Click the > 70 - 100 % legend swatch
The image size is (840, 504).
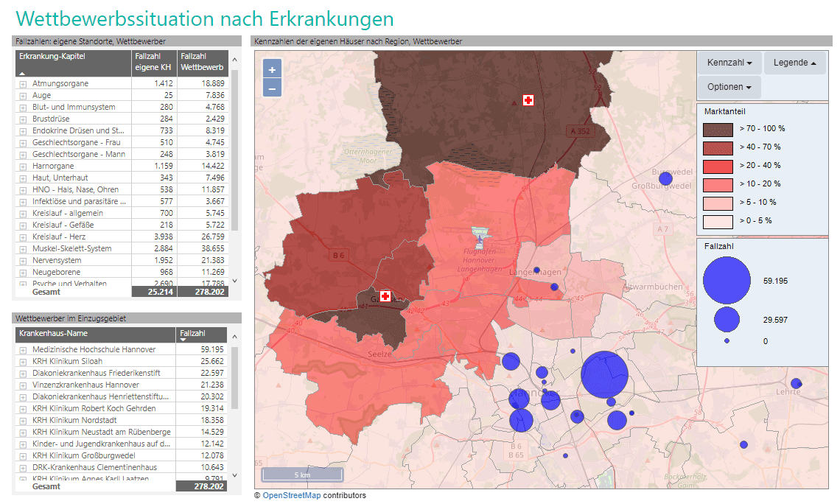pos(718,129)
